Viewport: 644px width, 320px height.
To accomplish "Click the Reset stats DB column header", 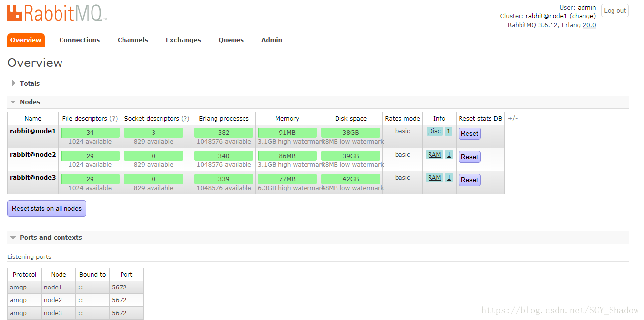I will (x=481, y=119).
